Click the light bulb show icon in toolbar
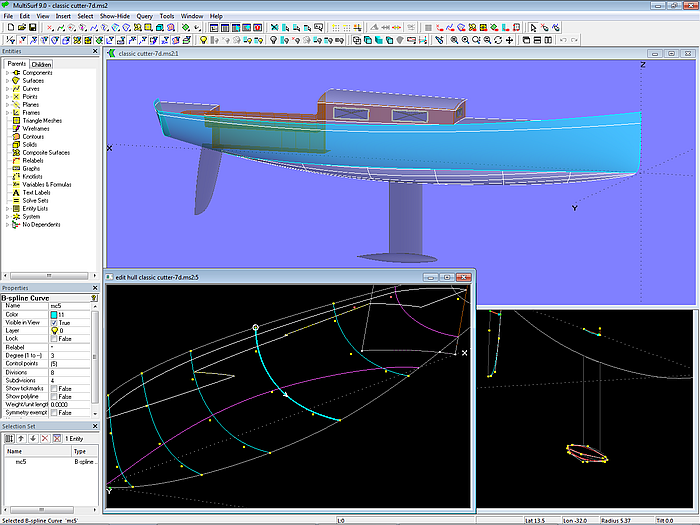 coord(203,41)
